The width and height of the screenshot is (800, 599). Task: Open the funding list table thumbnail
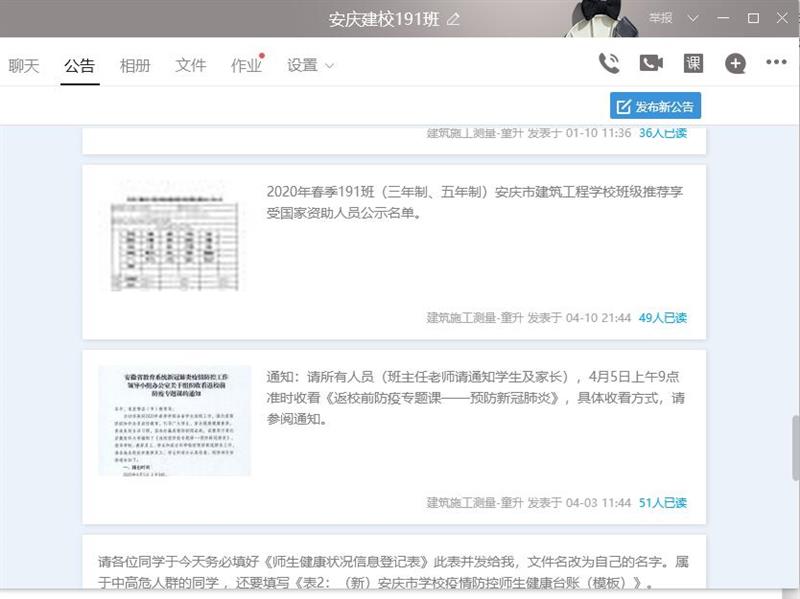point(174,236)
